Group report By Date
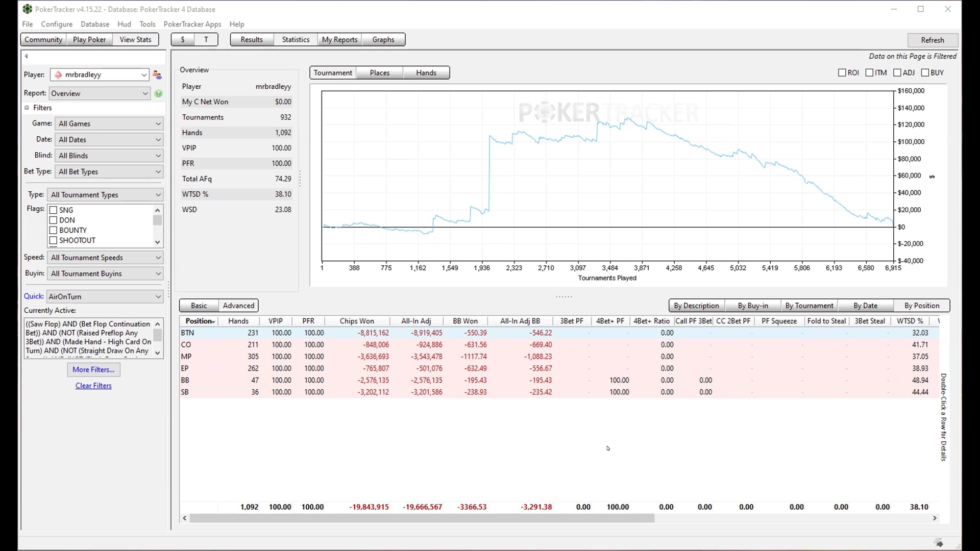 point(866,306)
